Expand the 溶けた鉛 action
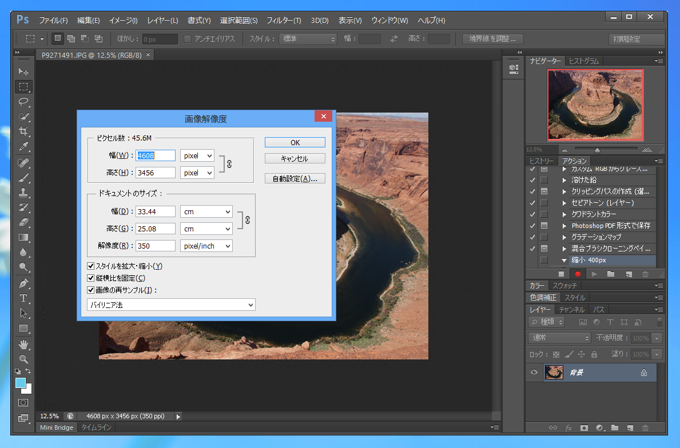680x448 pixels. (x=564, y=180)
